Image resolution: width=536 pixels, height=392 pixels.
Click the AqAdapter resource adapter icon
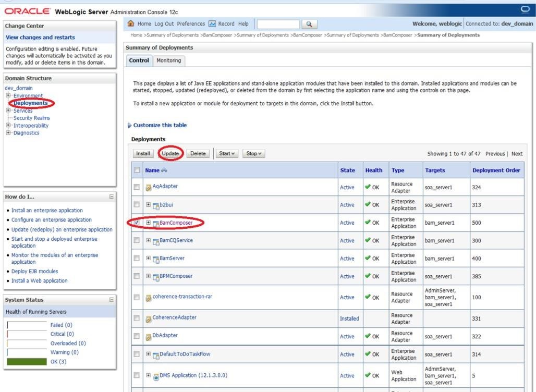point(149,188)
